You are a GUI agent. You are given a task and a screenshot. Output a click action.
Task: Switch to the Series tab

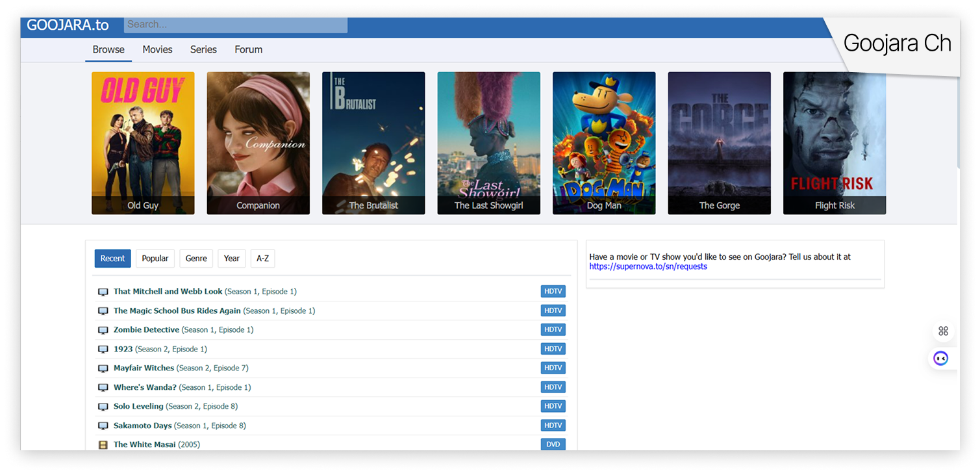tap(203, 49)
